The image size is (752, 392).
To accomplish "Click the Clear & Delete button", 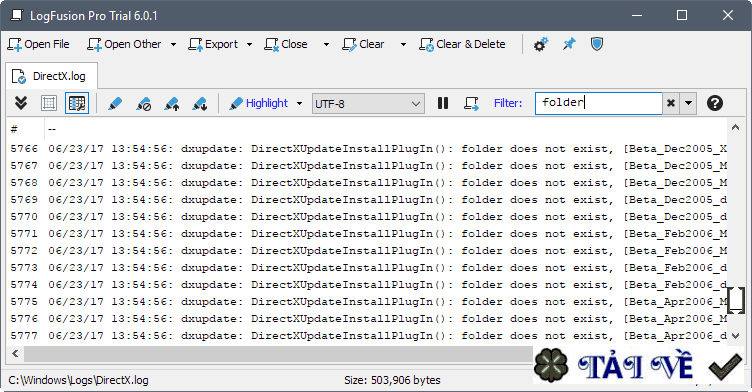I will tap(462, 44).
